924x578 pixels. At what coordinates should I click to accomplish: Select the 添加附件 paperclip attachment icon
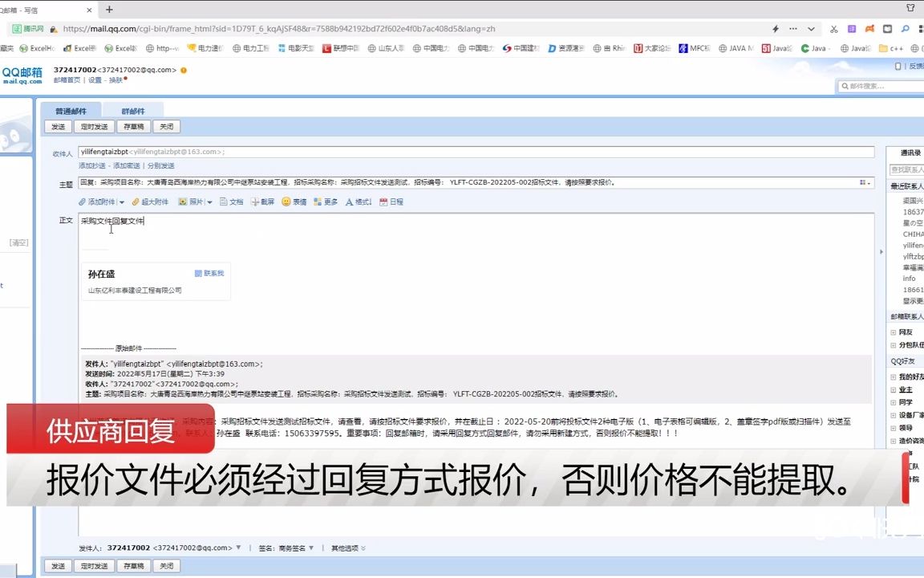pyautogui.click(x=82, y=201)
